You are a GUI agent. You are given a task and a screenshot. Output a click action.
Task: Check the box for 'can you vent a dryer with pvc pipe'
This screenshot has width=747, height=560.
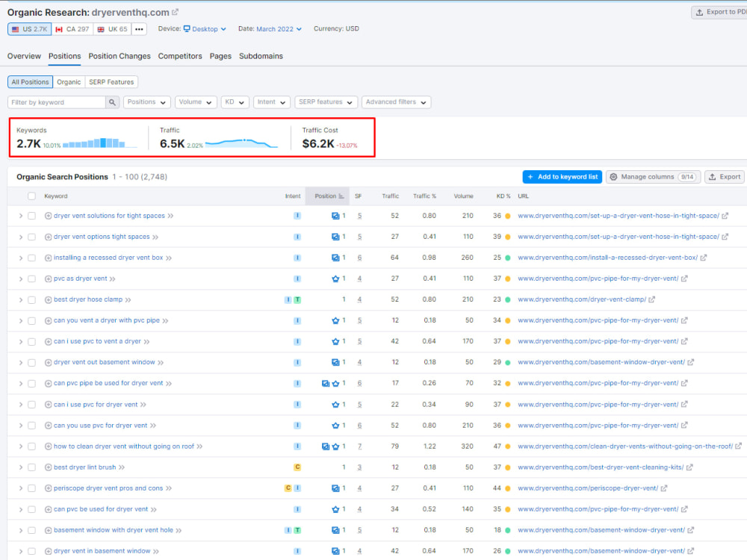pos(31,320)
